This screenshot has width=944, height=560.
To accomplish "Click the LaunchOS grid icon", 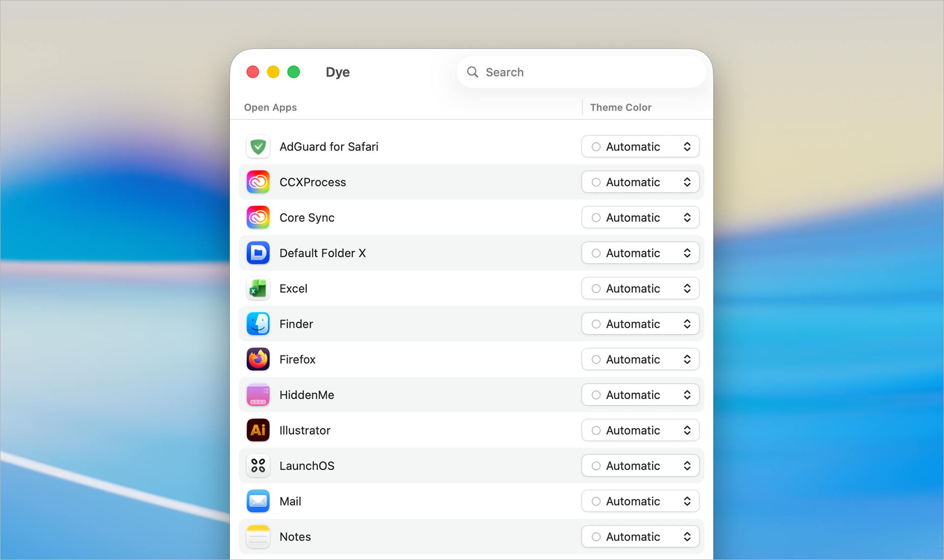I will [258, 466].
